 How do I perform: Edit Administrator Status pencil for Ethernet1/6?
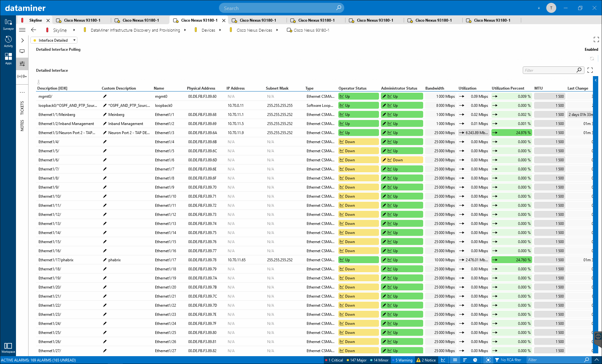(384, 160)
